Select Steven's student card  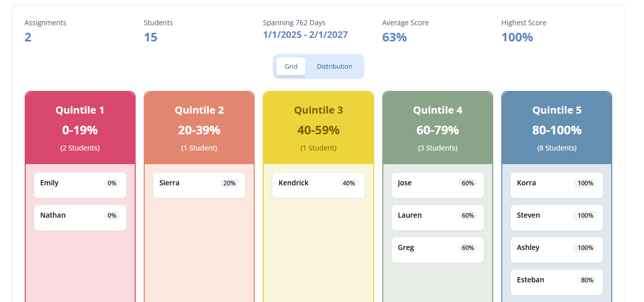point(557,218)
